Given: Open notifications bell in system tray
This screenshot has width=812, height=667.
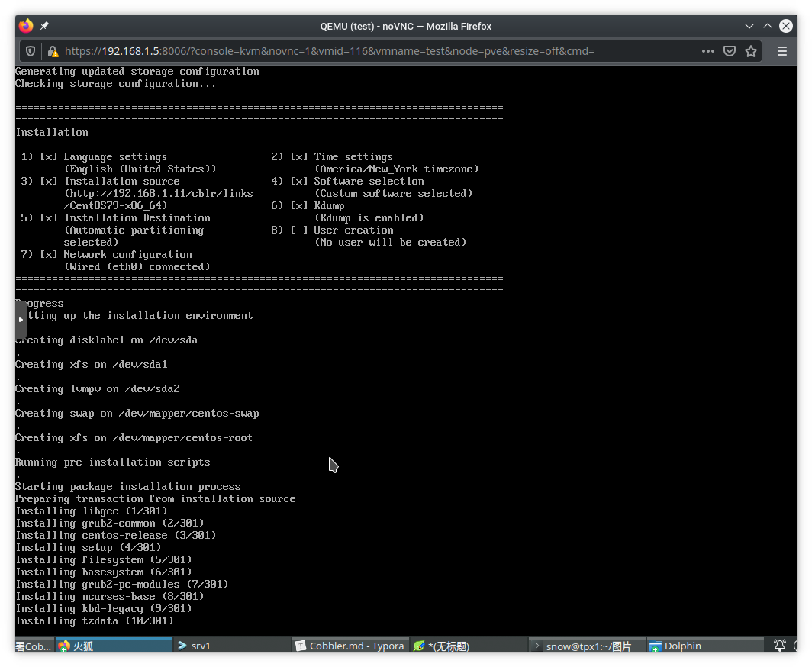Looking at the screenshot, I should tap(780, 646).
